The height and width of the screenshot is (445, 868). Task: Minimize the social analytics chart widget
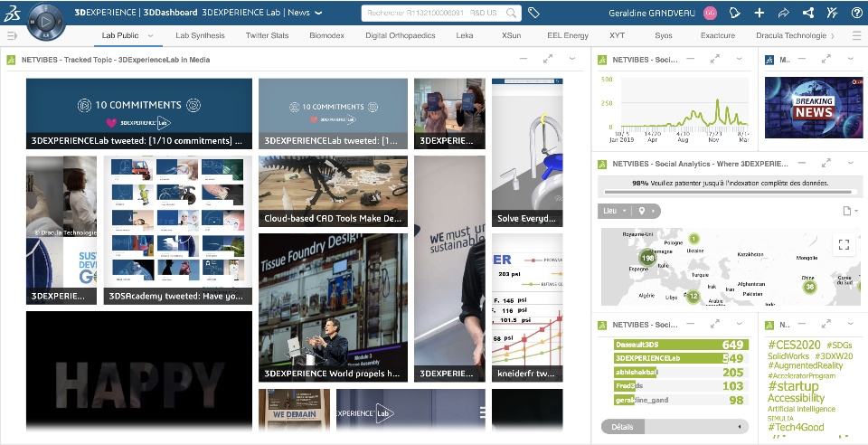click(x=690, y=59)
